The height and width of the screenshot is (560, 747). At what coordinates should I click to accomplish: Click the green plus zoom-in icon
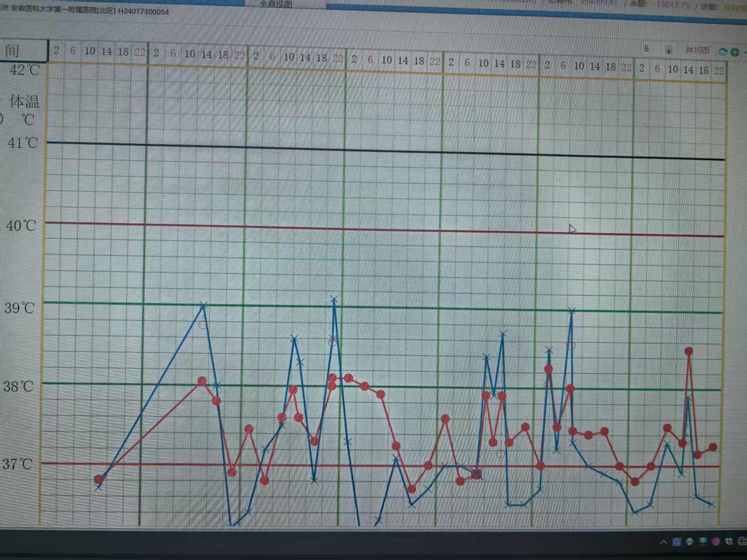pyautogui.click(x=735, y=52)
